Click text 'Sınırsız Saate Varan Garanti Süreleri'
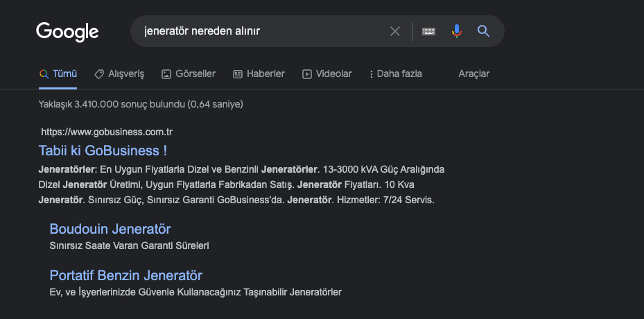The height and width of the screenshot is (319, 644). [x=130, y=245]
